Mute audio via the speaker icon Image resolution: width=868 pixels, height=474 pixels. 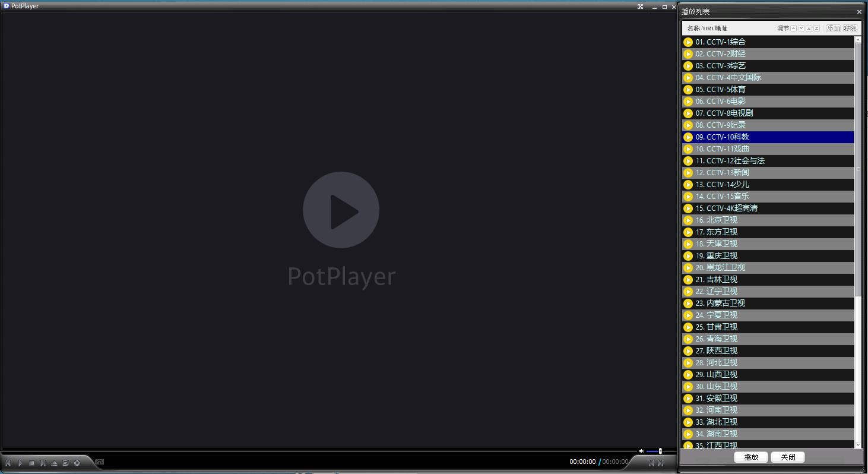tap(641, 451)
